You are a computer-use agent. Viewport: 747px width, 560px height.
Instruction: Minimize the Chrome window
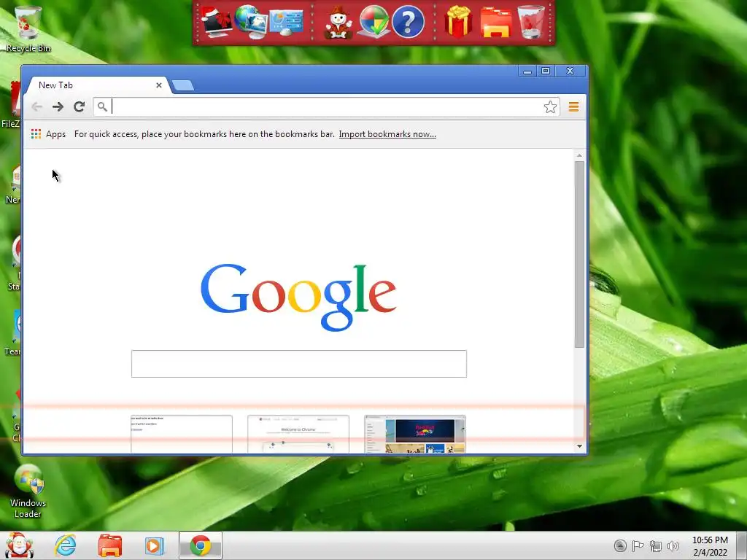[x=527, y=71]
